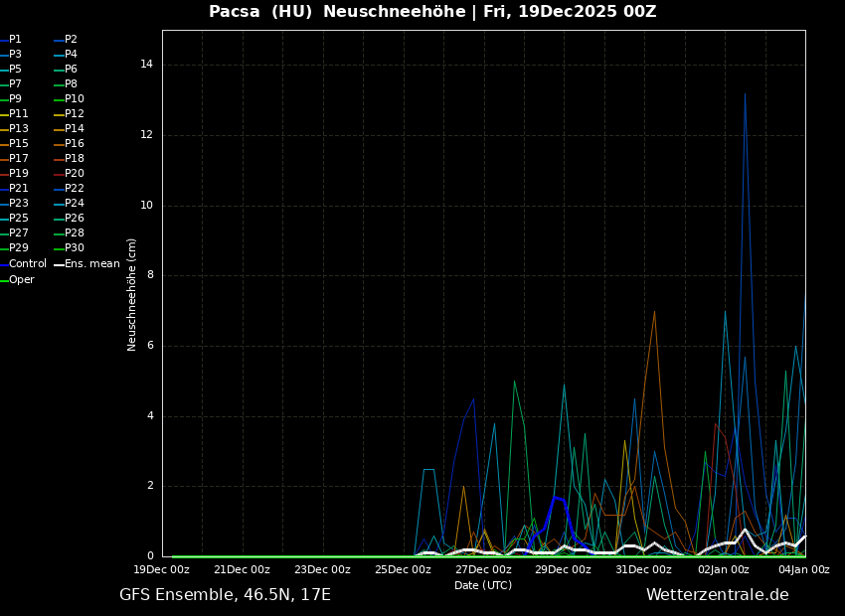Select the P24 legend label
The image size is (845, 616).
[74, 204]
